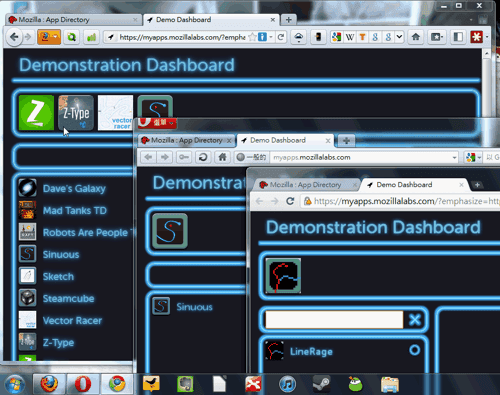The height and width of the screenshot is (395, 500).
Task: Open Firefox URL bar history dropdown arrow
Action: [271, 37]
